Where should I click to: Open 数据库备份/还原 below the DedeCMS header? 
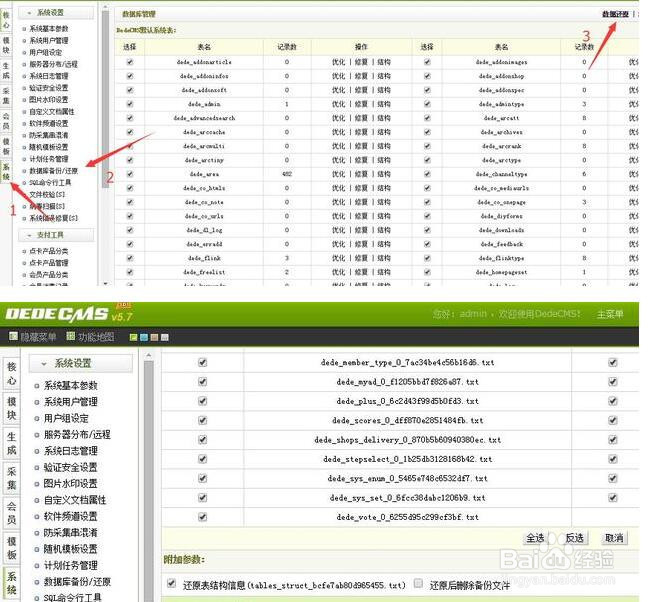(77, 582)
